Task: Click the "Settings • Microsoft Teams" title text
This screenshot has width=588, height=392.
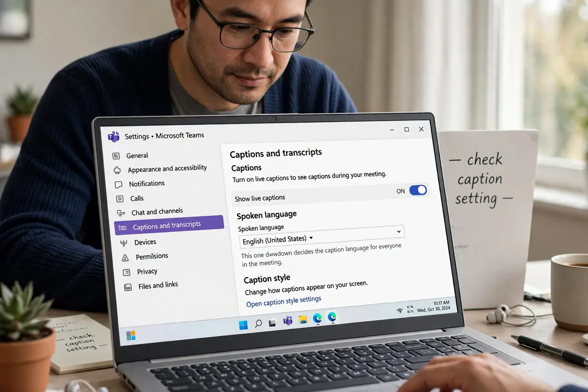Action: tap(164, 136)
